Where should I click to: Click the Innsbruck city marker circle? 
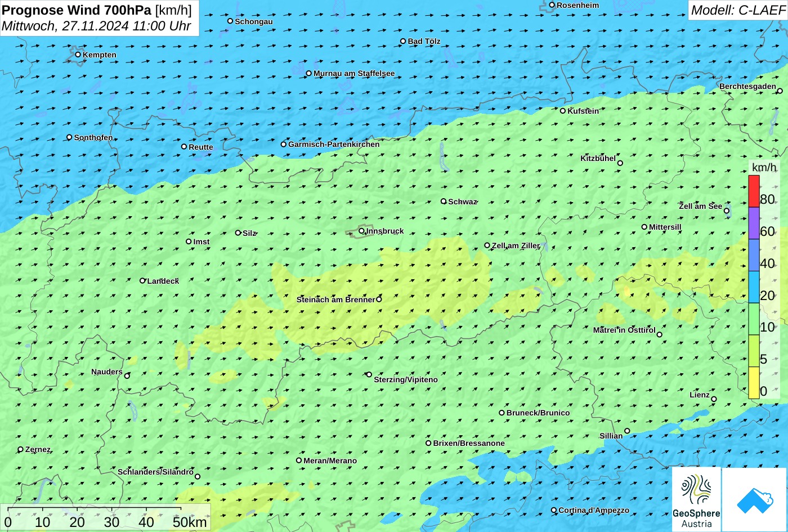361,231
